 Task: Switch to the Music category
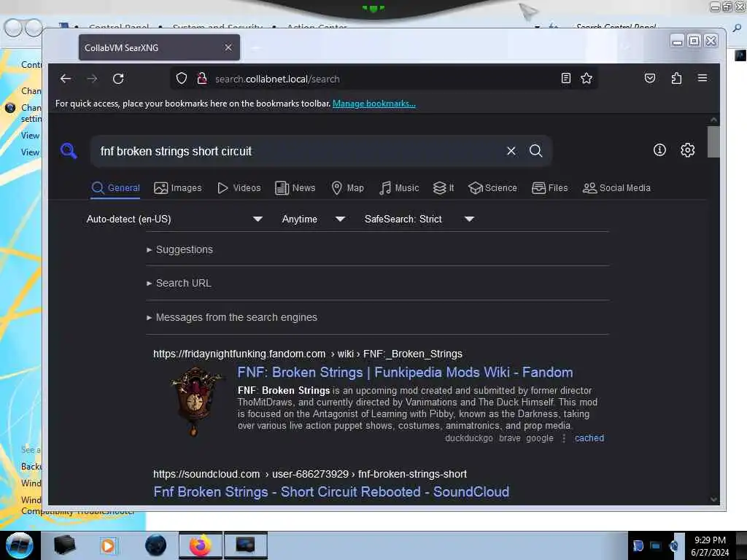coord(399,188)
